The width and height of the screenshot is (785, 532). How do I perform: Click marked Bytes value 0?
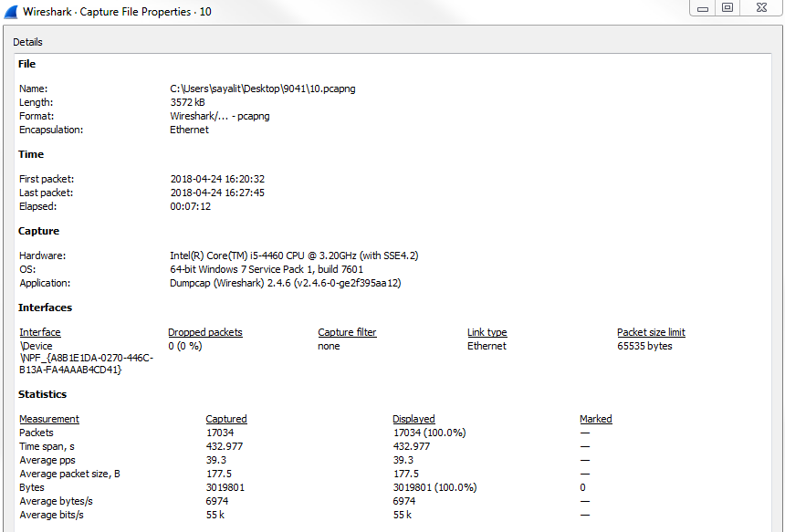tap(582, 487)
